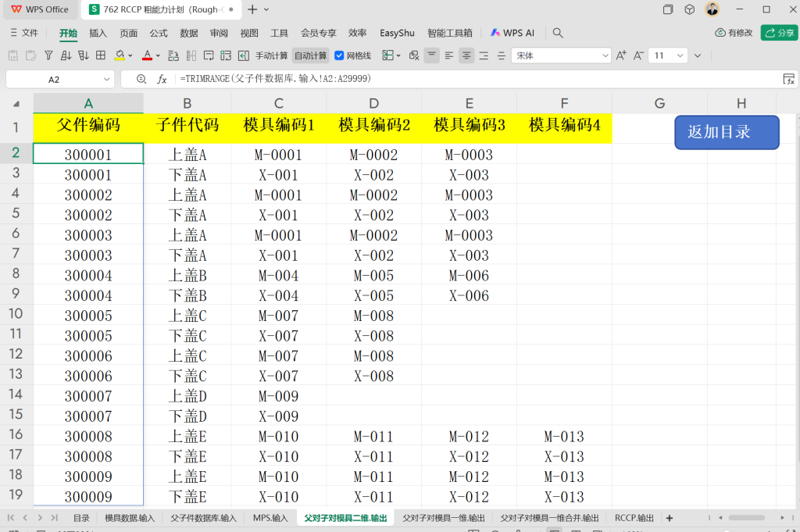Open the font color dropdown arrow

pyautogui.click(x=158, y=55)
